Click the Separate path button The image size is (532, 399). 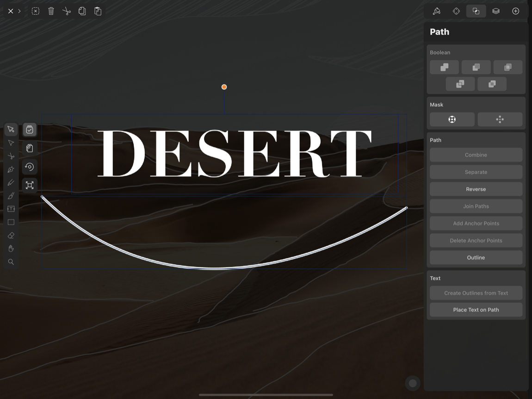[476, 172]
